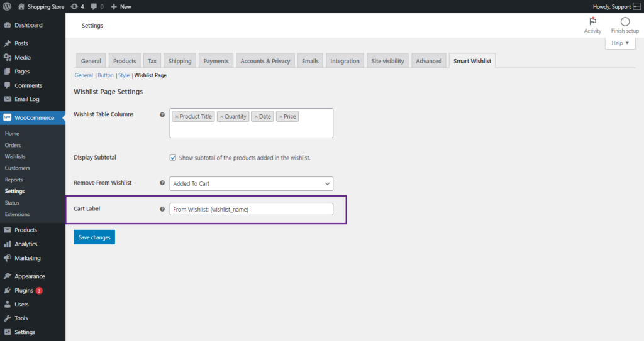
Task: Open Extensions submenu item
Action: pyautogui.click(x=17, y=214)
